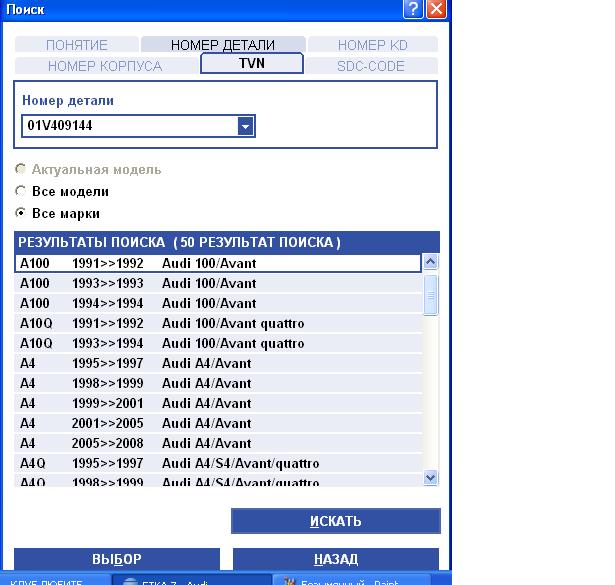Open the НОМЕР KD tab

click(x=372, y=45)
